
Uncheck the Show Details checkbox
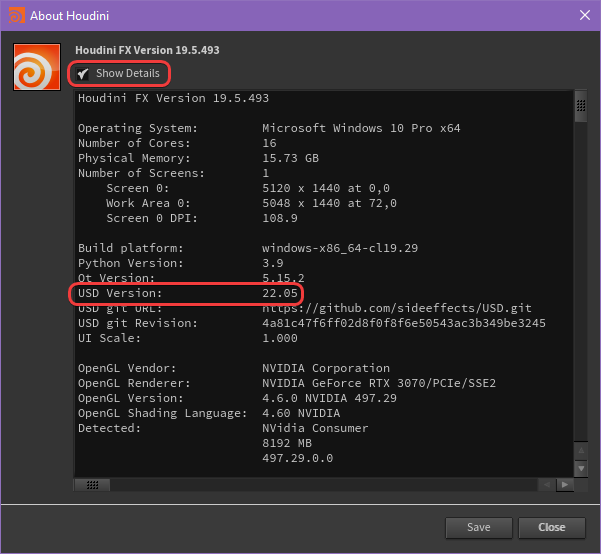click(x=82, y=74)
